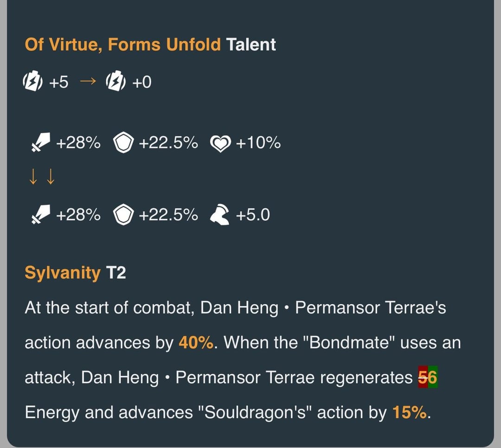Viewport: 501px width, 448px height.
Task: Click the shield defense icon in the upper stat row
Action: 123,144
